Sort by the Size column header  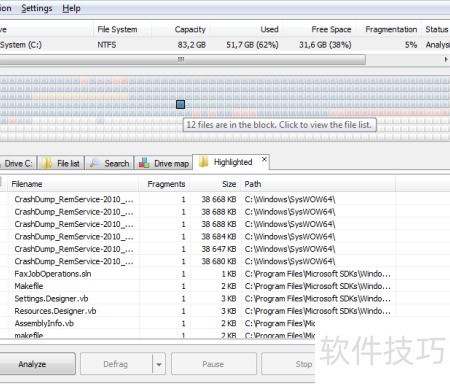coord(229,184)
